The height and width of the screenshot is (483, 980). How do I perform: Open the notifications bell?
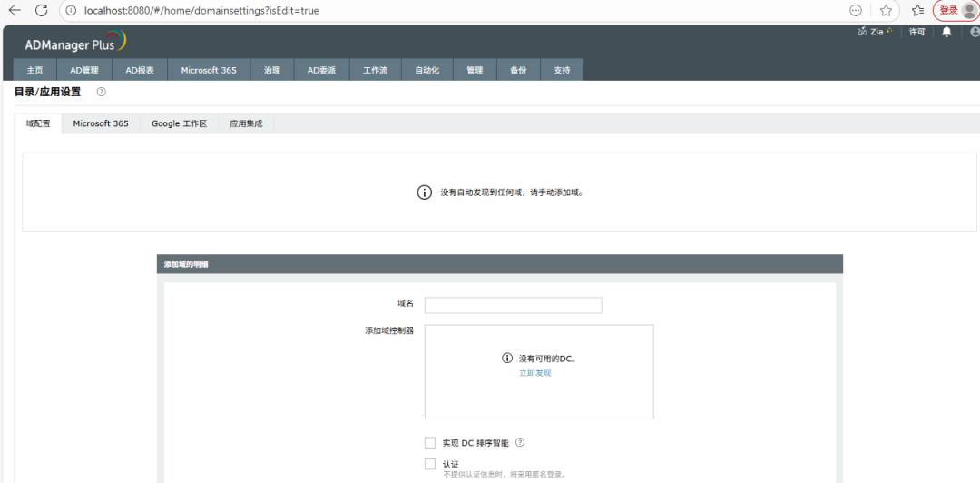click(946, 32)
